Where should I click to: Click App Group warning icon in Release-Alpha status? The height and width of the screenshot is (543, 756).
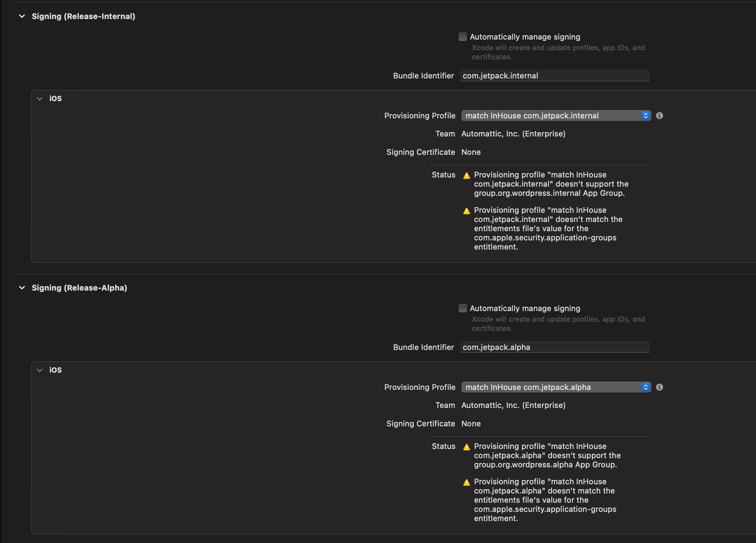click(x=466, y=447)
